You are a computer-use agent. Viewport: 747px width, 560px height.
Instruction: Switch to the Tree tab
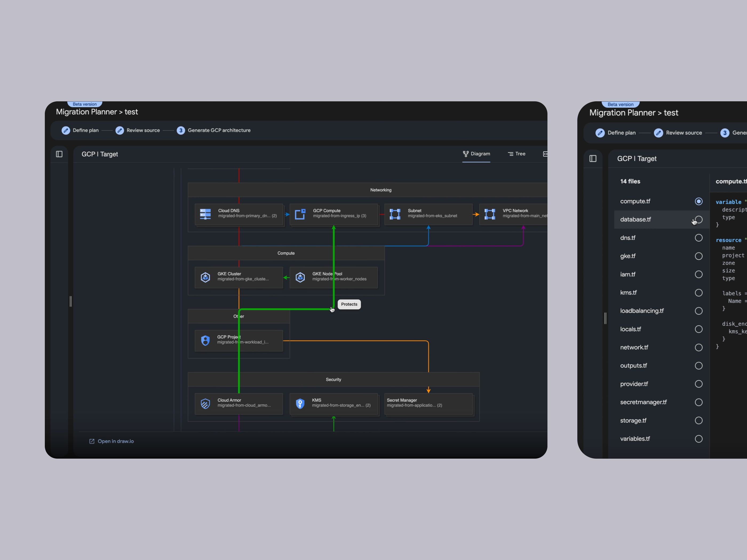click(x=516, y=154)
